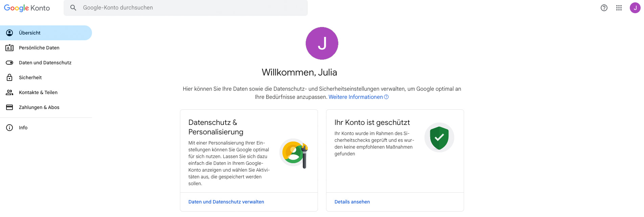Click the Kontakte & Teilen people icon
644x217 pixels.
[9, 92]
